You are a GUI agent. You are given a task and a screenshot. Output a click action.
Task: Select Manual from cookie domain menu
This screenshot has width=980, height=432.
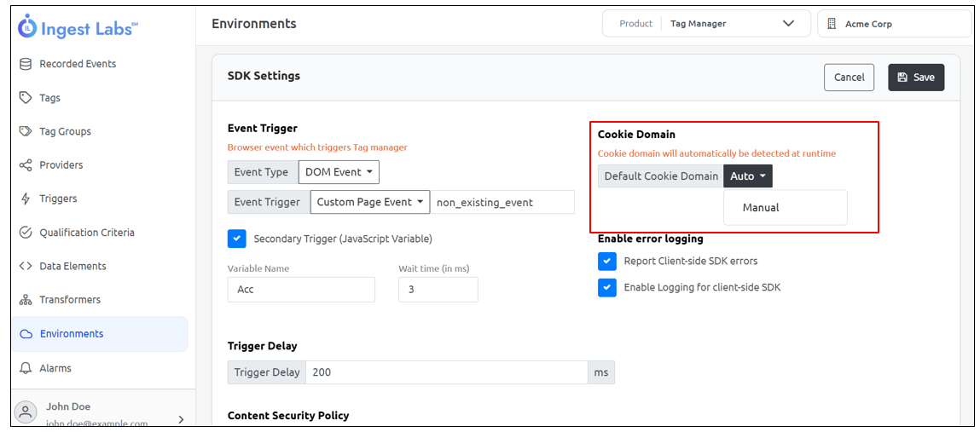[761, 207]
